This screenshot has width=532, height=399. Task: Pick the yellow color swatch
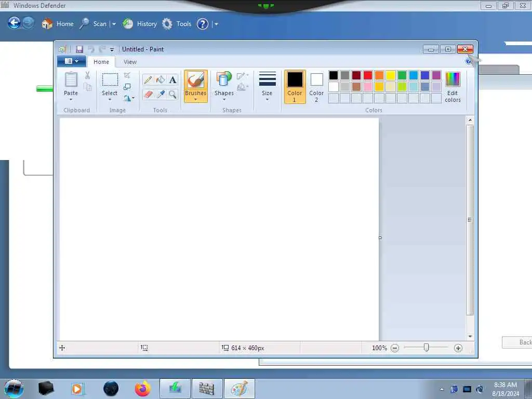click(391, 75)
